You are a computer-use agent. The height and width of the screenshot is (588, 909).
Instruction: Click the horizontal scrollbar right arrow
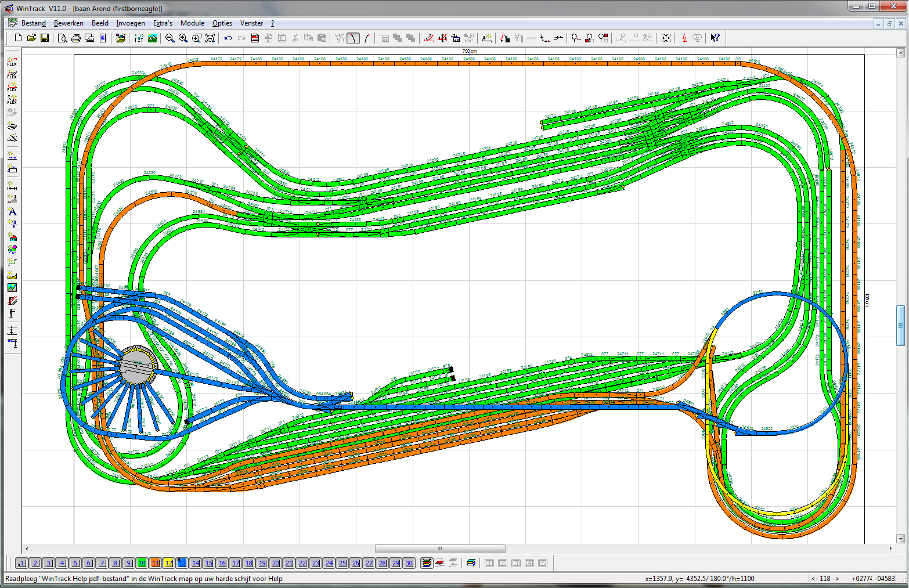tap(891, 549)
